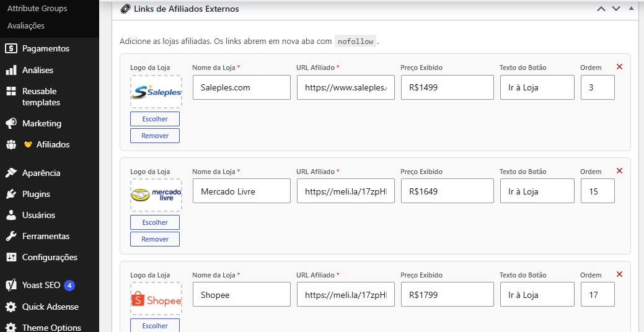The width and height of the screenshot is (644, 332).
Task: Click the Yoast SEO icon
Action: pos(11,285)
